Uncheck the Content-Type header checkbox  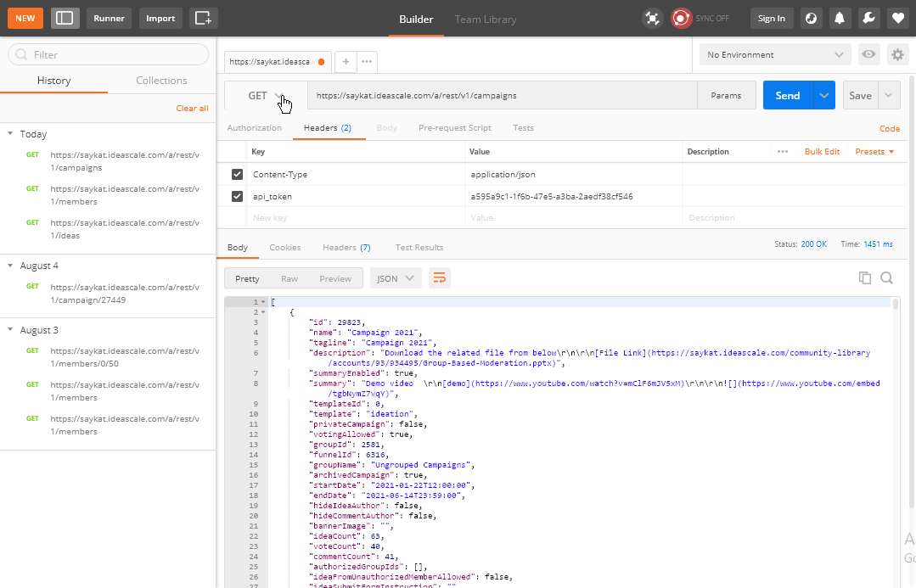tap(238, 175)
